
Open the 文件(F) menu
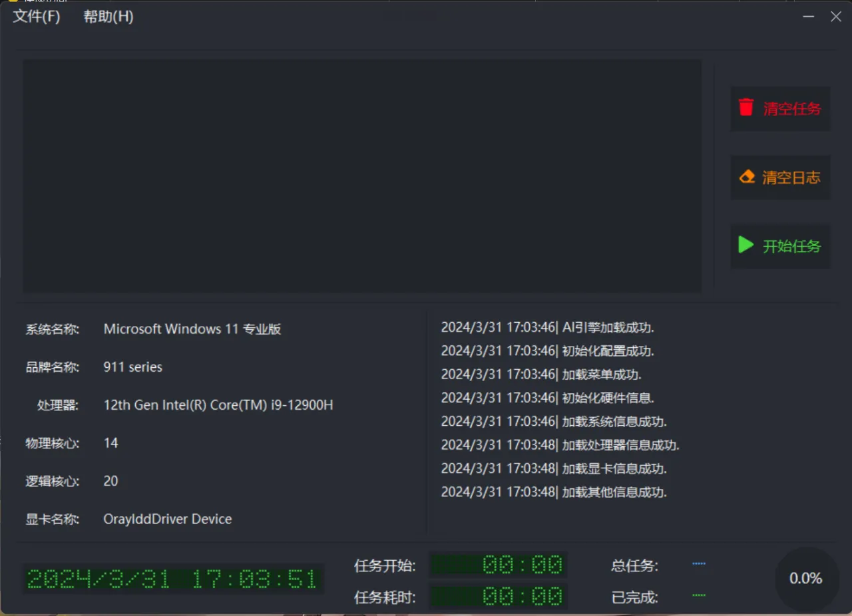pyautogui.click(x=37, y=17)
